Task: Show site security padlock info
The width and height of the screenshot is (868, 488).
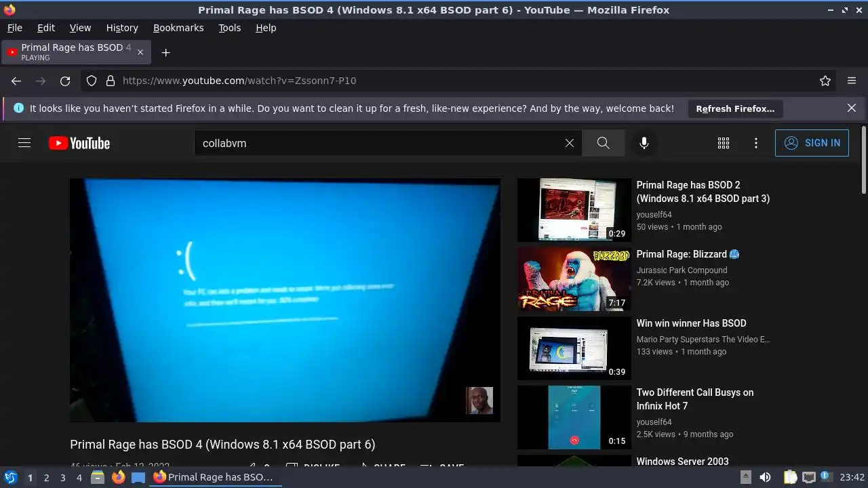Action: (x=111, y=81)
